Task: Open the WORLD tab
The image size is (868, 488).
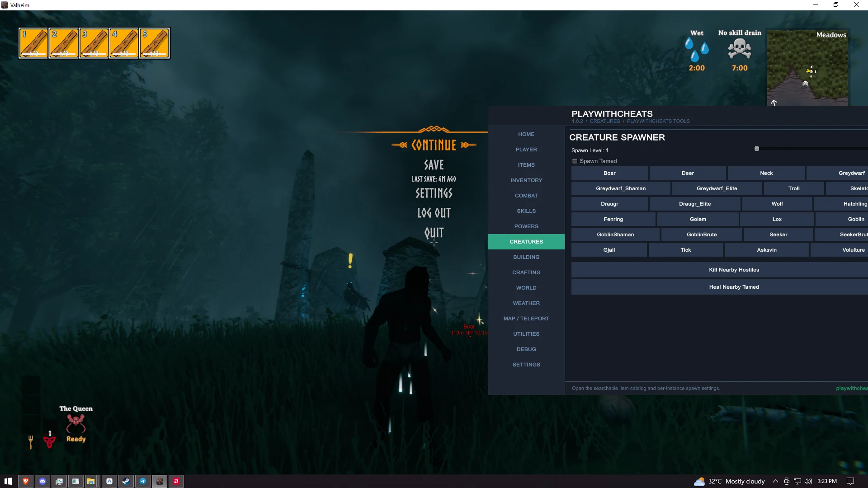Action: pyautogui.click(x=526, y=288)
